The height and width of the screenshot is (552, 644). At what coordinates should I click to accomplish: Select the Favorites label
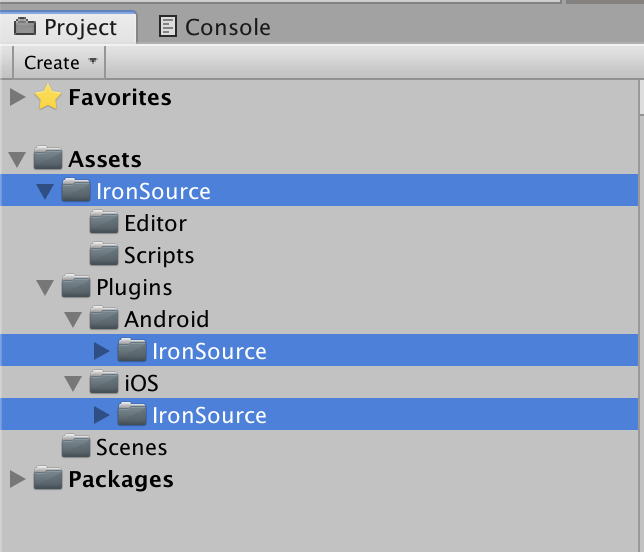tap(120, 97)
